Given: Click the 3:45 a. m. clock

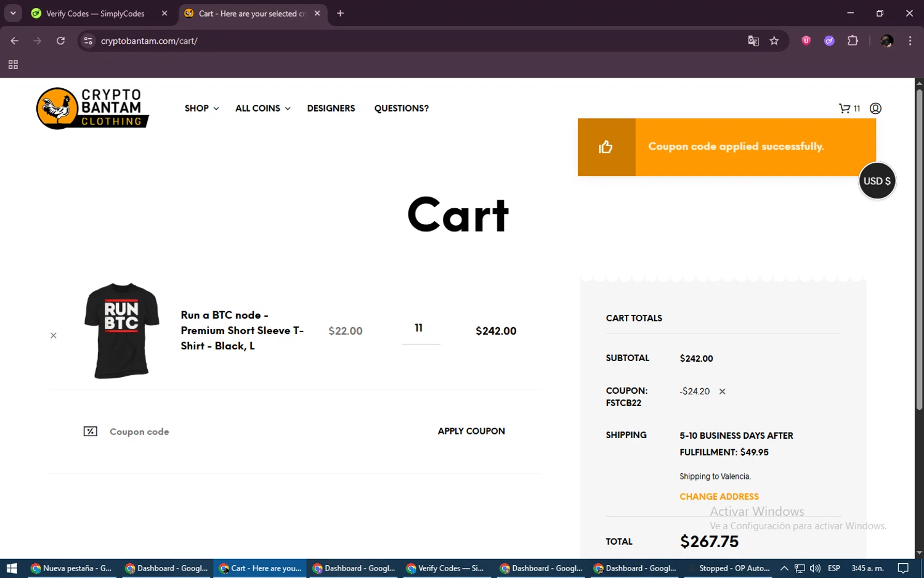Looking at the screenshot, I should (x=867, y=568).
